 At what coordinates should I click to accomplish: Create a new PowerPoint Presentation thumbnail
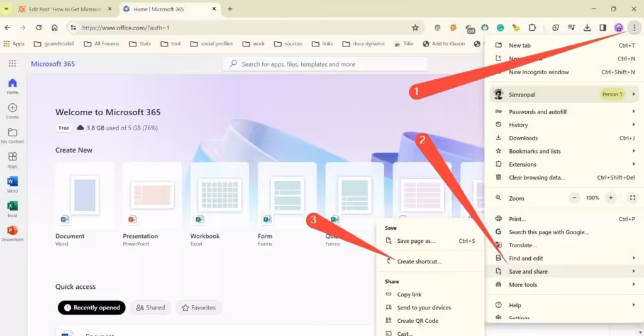pos(152,194)
